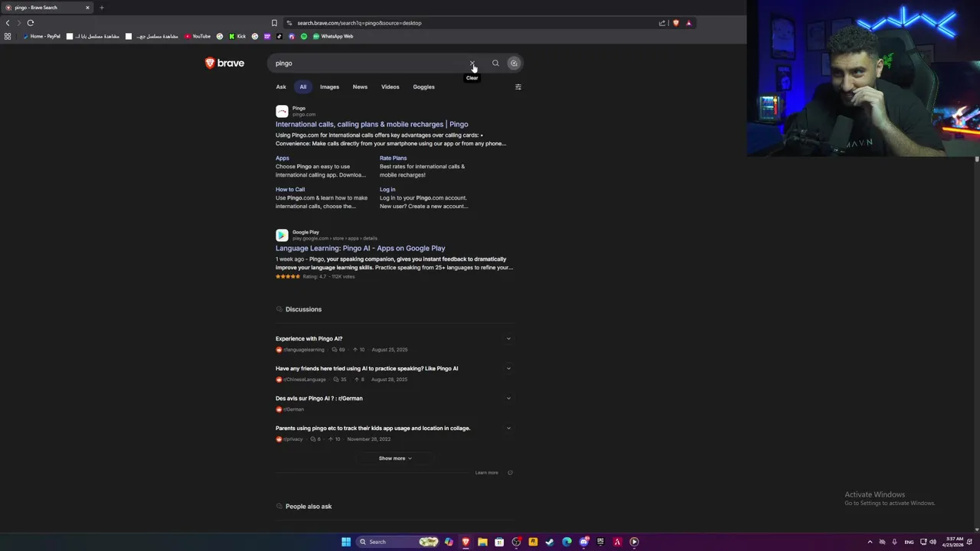Open the Log in sitelink
The image size is (980, 551).
387,190
